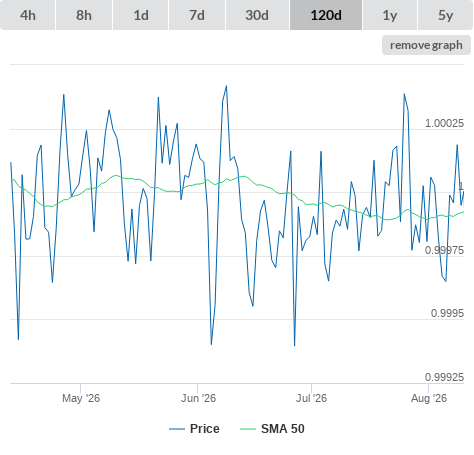Image resolution: width=474 pixels, height=455 pixels.
Task: Select the 4h time range tab
Action: 28,15
